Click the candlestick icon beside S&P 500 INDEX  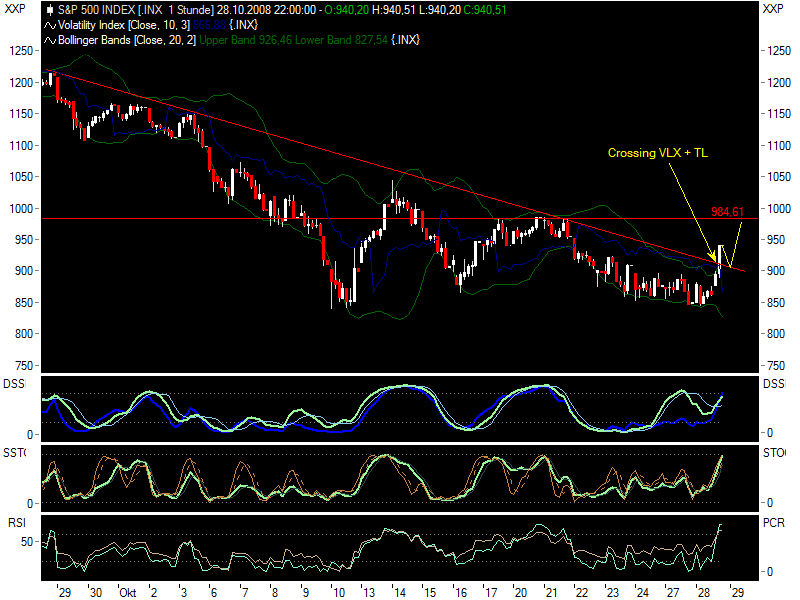[x=49, y=10]
